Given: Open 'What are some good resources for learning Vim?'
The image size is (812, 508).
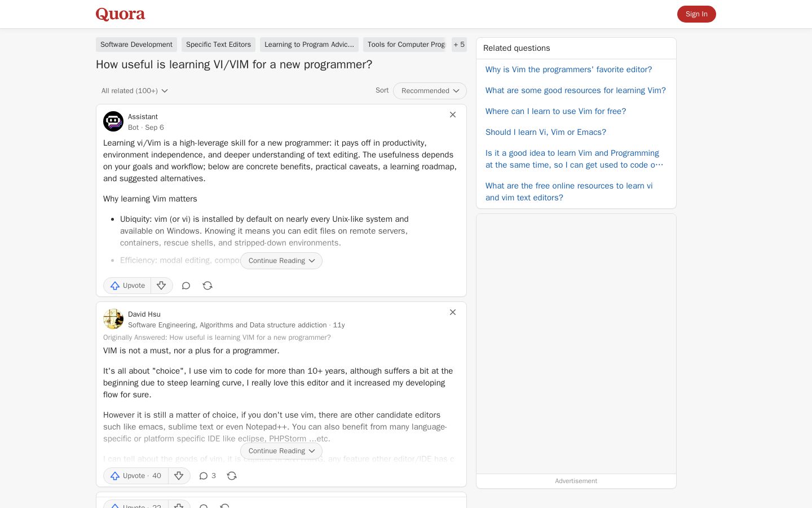Looking at the screenshot, I should click(576, 90).
